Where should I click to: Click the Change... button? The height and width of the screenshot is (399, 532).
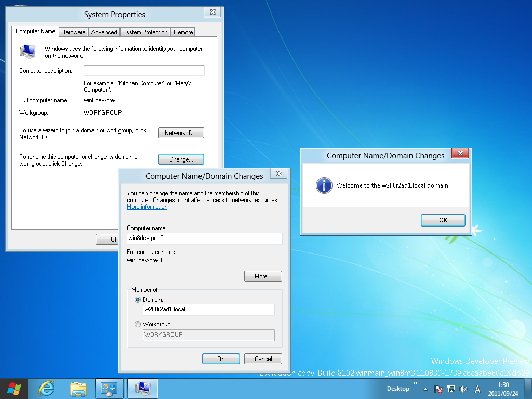tap(181, 159)
